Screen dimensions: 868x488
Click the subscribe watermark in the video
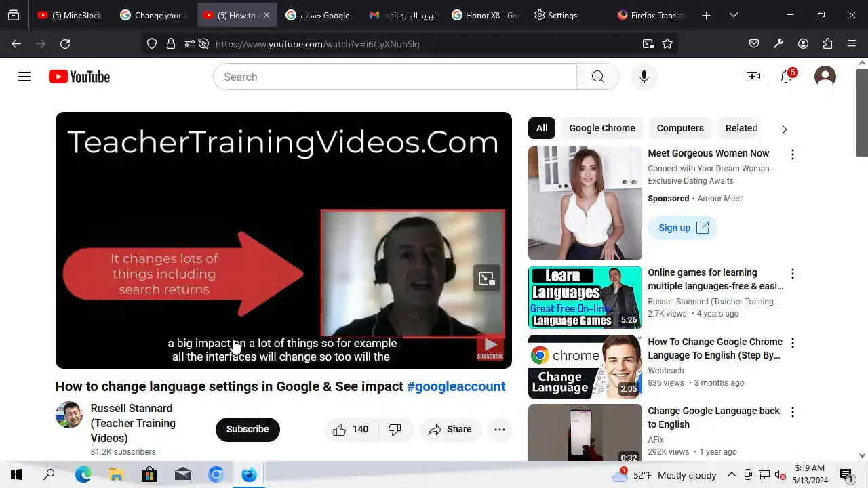click(x=490, y=348)
